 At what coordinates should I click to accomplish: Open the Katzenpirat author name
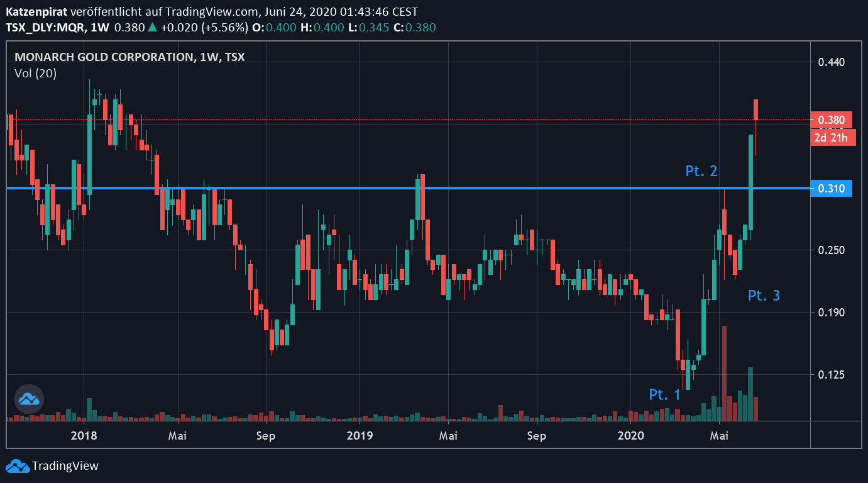36,12
